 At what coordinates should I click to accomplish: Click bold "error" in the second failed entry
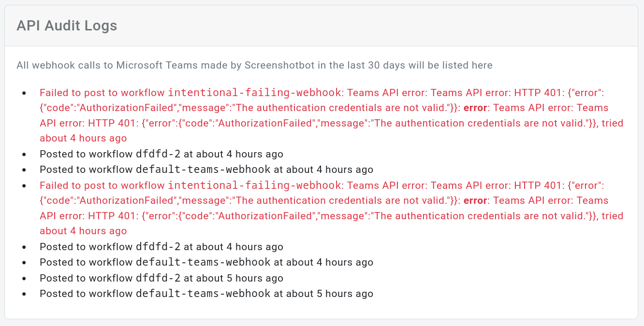pyautogui.click(x=475, y=200)
